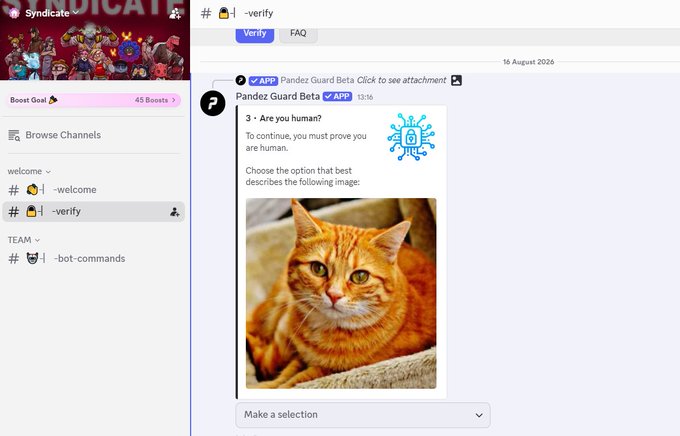The width and height of the screenshot is (680, 436).
Task: Open the Syndicate server dropdown menu
Action: pos(51,13)
